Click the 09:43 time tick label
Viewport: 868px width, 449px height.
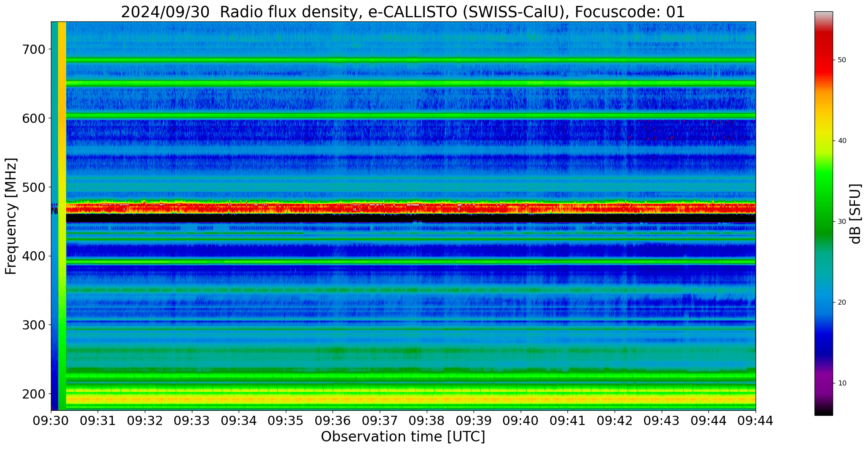662,421
